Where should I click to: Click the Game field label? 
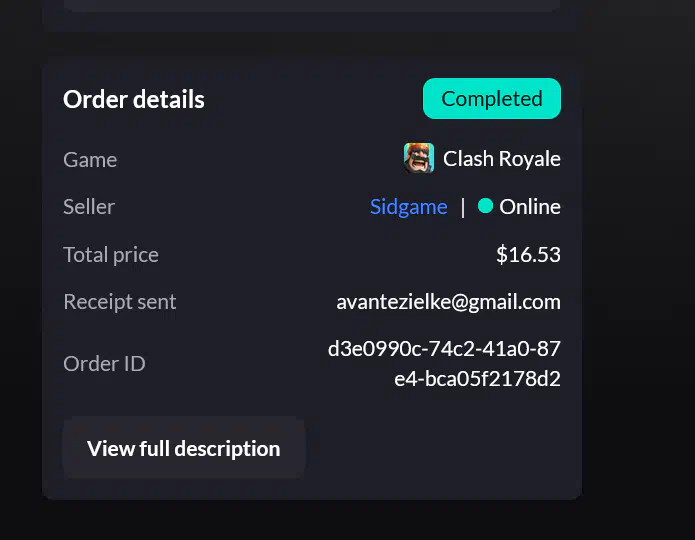(90, 160)
